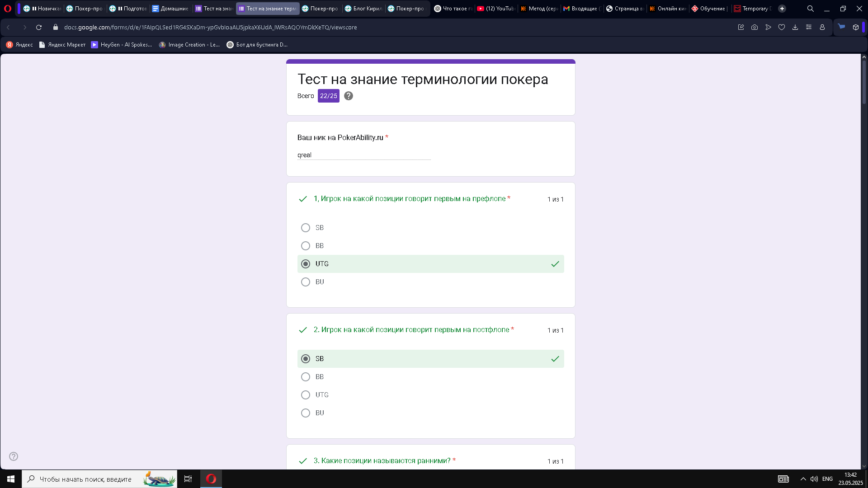
Task: Click the ENG language indicator
Action: (828, 479)
